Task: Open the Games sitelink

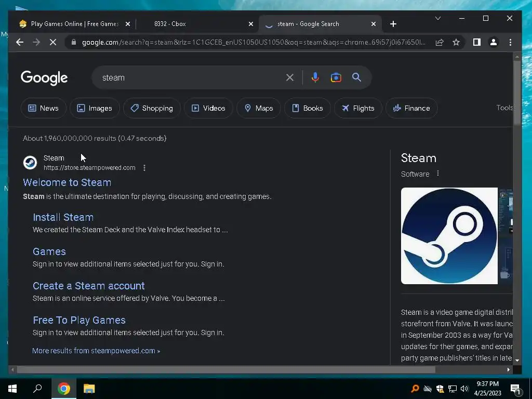Action: (49, 251)
